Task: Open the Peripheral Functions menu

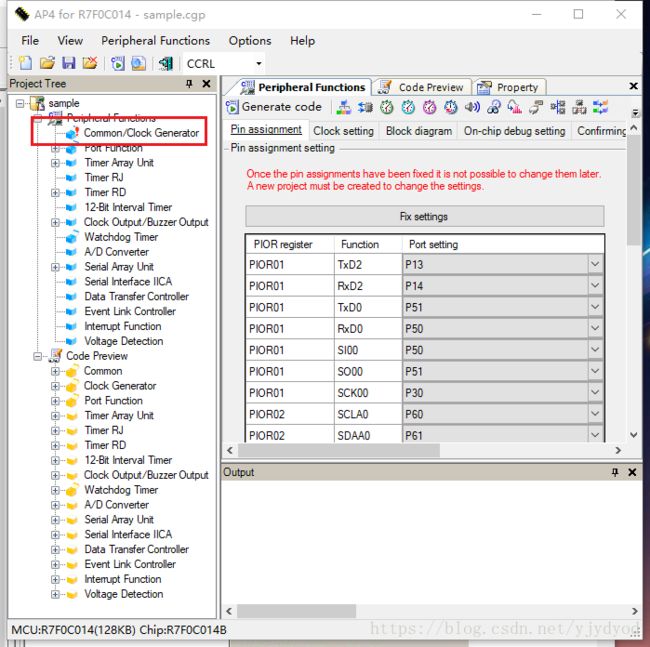Action: [x=155, y=41]
